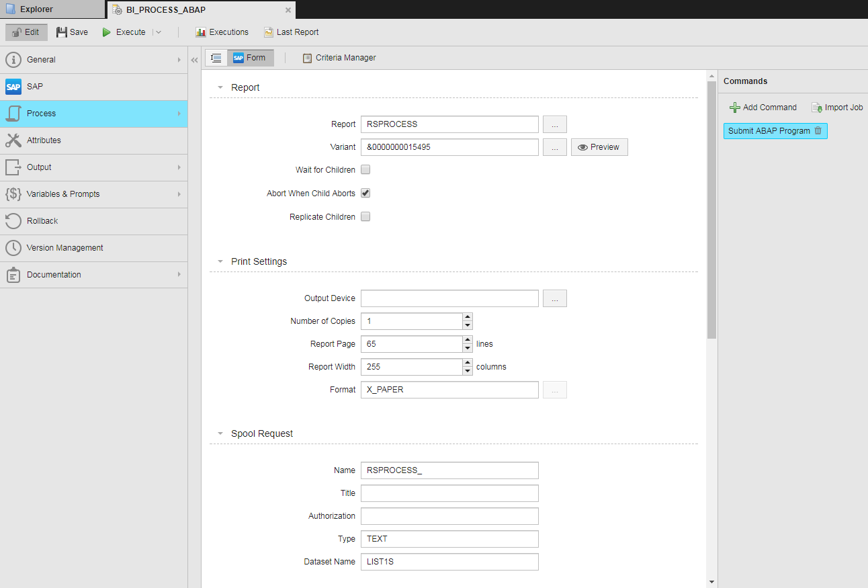Screen dimensions: 868x588
Task: Collapse the Print Settings section
Action: tap(220, 262)
